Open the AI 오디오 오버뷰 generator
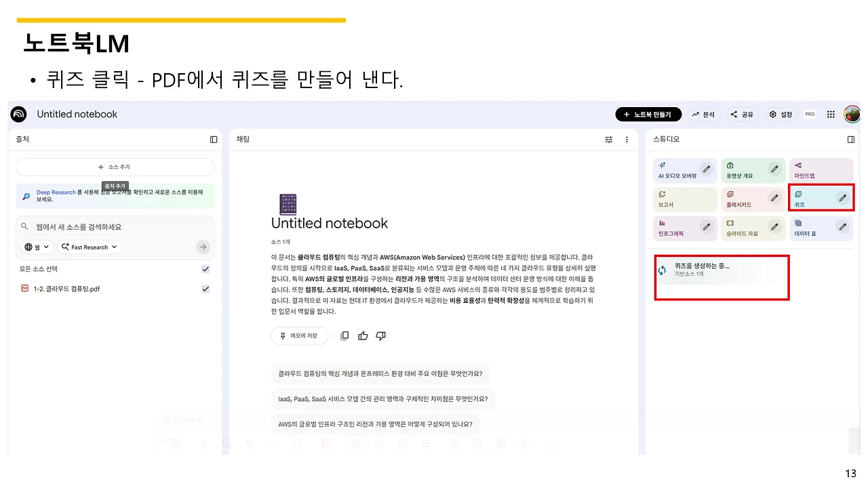868x488 pixels. point(678,170)
